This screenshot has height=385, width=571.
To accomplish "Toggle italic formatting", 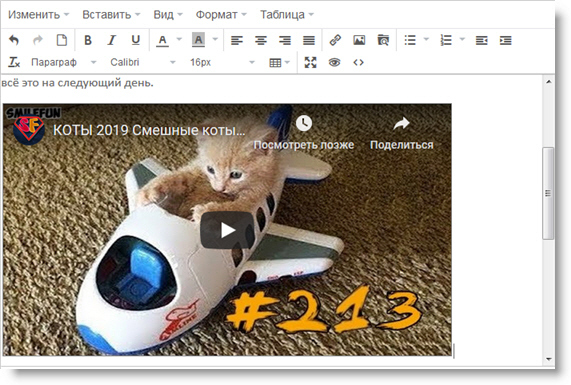I will click(x=112, y=40).
